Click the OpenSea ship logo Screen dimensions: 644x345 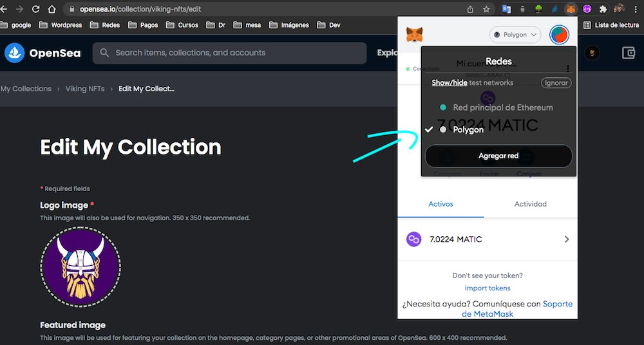[15, 53]
